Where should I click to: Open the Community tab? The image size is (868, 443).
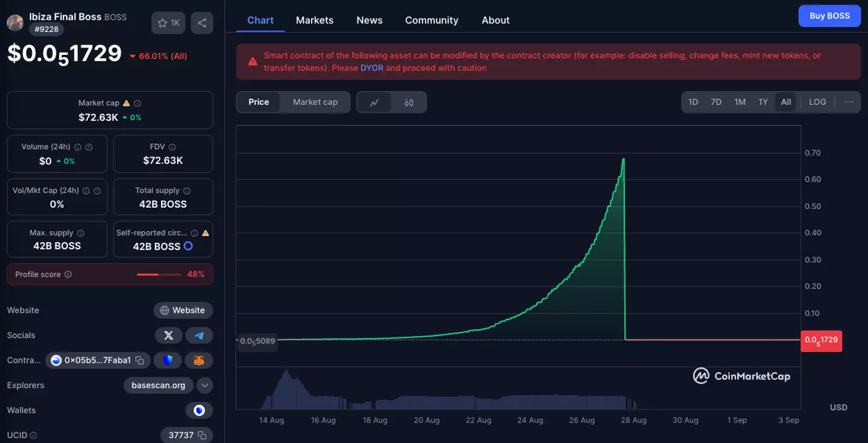[432, 20]
